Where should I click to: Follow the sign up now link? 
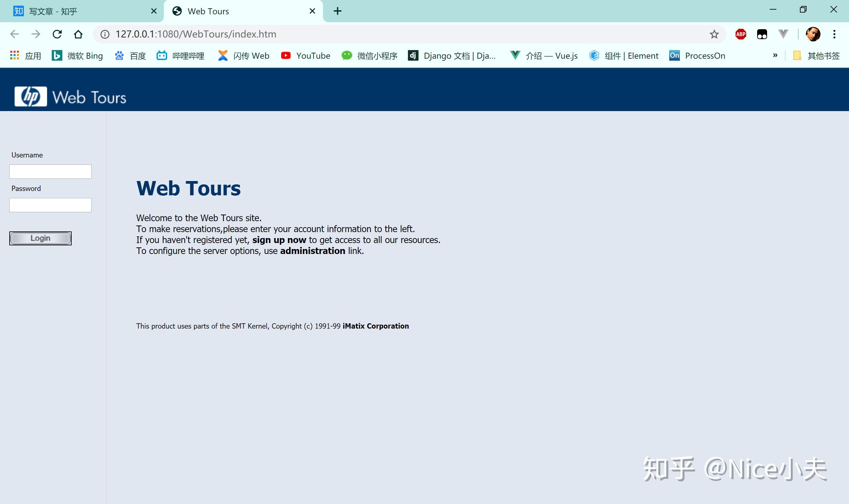[x=279, y=240]
